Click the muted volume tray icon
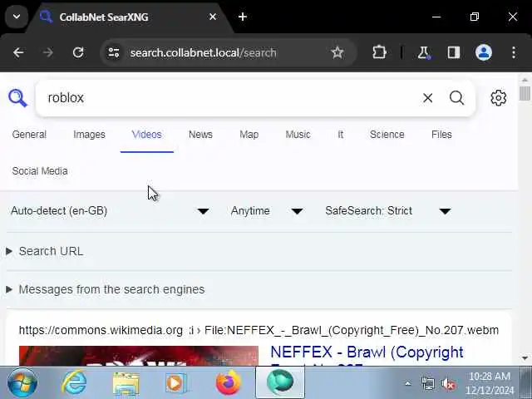This screenshot has height=399, width=532. 447,384
